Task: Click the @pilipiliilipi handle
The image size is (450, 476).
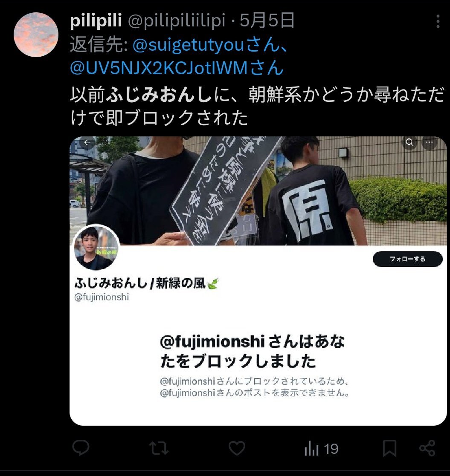Action: pyautogui.click(x=177, y=20)
